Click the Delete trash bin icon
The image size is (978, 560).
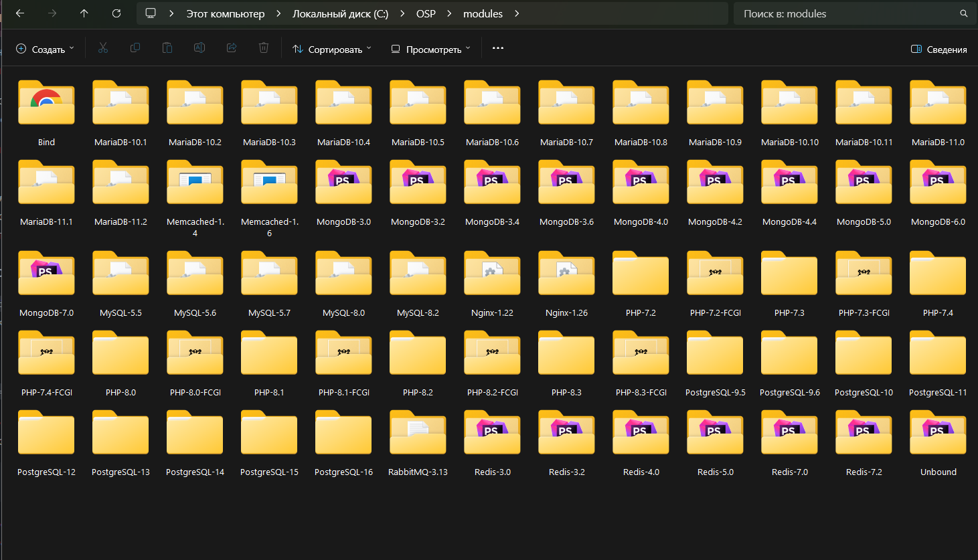click(264, 48)
